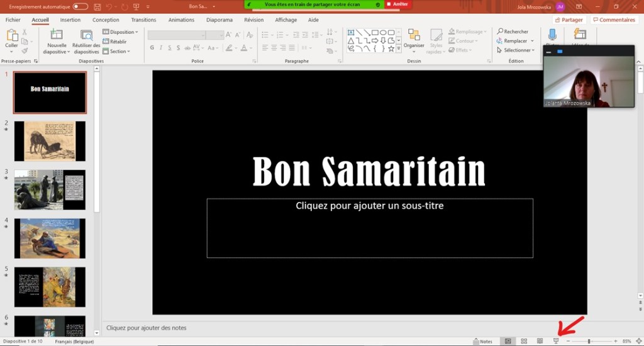Switch to the Diaporama tab
The image size is (644, 346).
tap(219, 20)
